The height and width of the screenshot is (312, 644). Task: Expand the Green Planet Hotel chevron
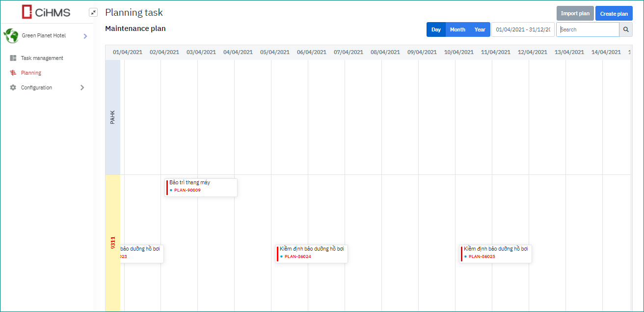[85, 36]
